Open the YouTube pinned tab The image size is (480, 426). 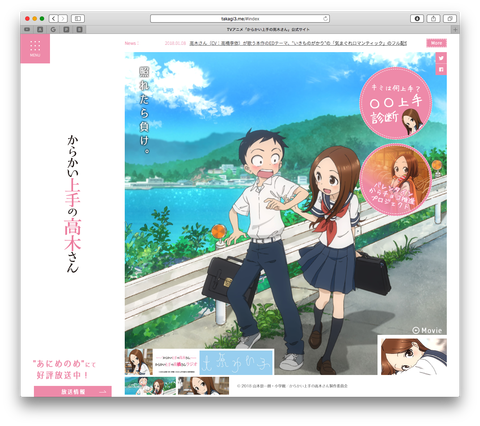click(x=27, y=30)
